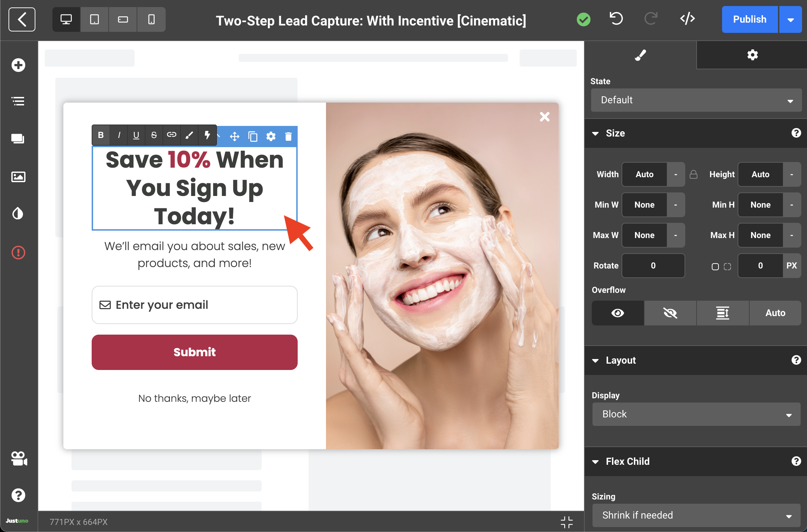Set overflow to hidden crossed-eye icon
Image resolution: width=807 pixels, height=532 pixels.
[670, 313]
